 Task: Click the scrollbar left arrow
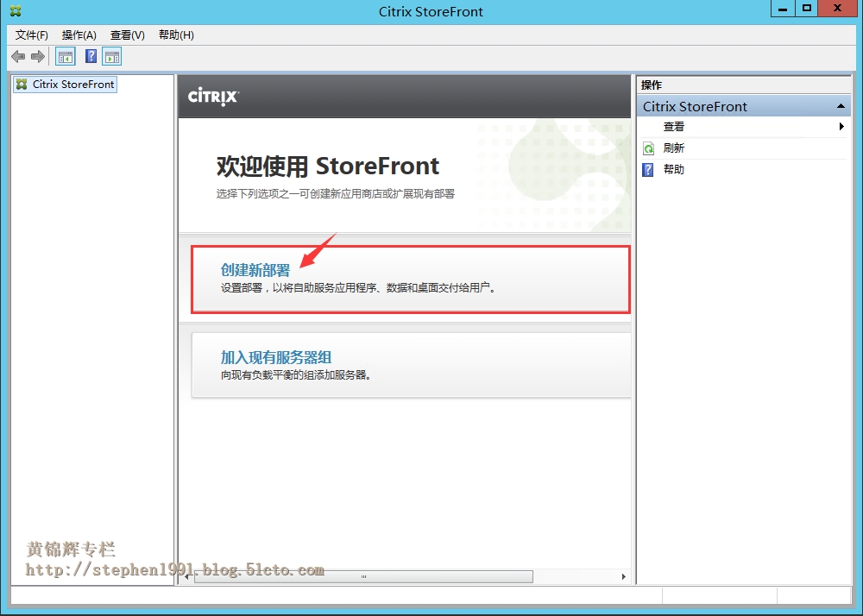point(187,576)
